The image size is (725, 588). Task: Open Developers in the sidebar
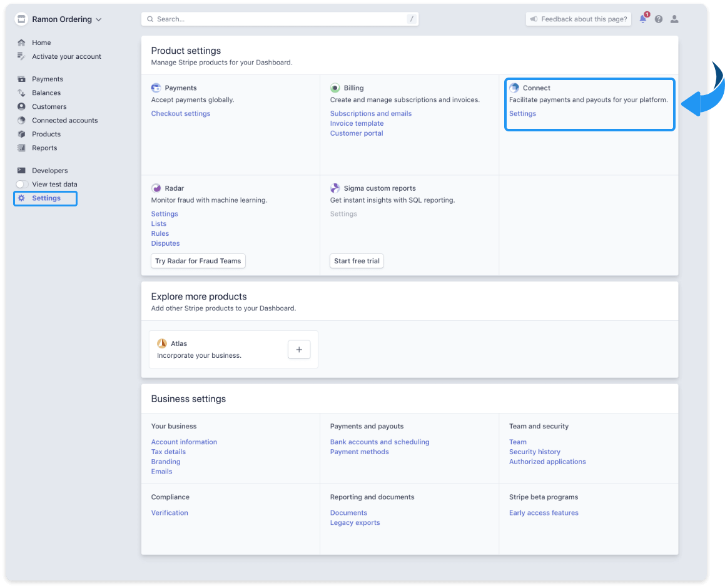(x=50, y=171)
